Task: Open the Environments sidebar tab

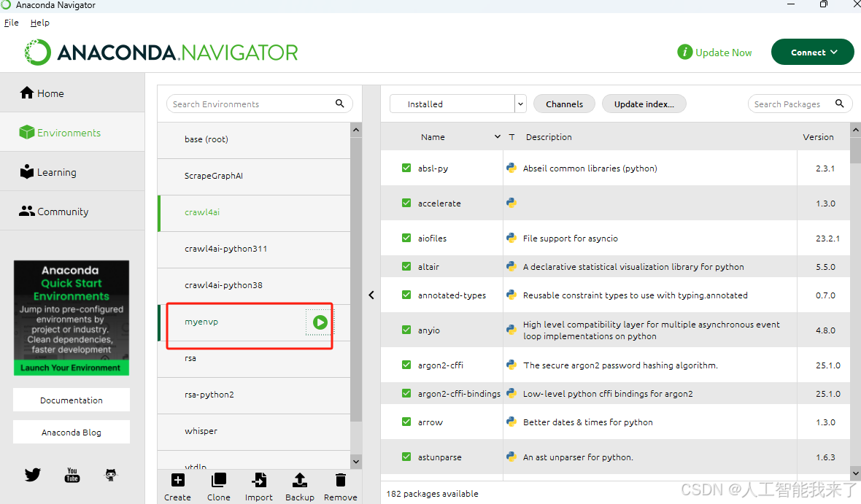Action: point(72,132)
